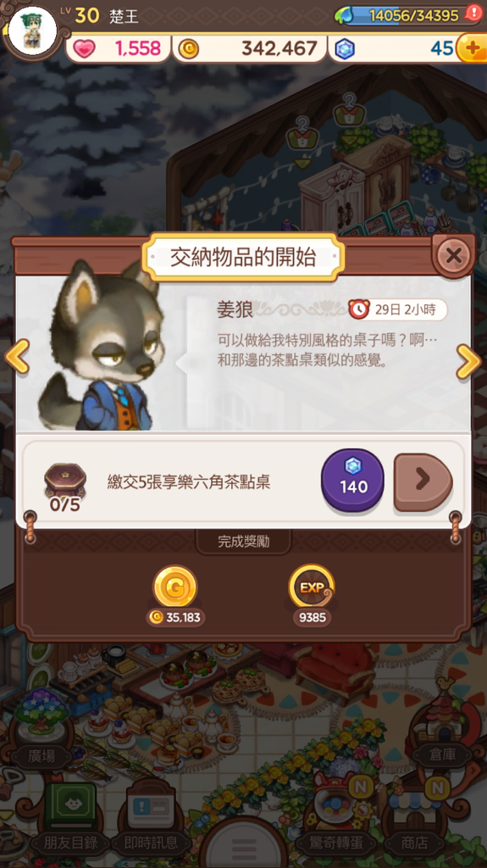Viewport: 487px width, 868px height.
Task: Add more gems with plus button
Action: pyautogui.click(x=472, y=48)
